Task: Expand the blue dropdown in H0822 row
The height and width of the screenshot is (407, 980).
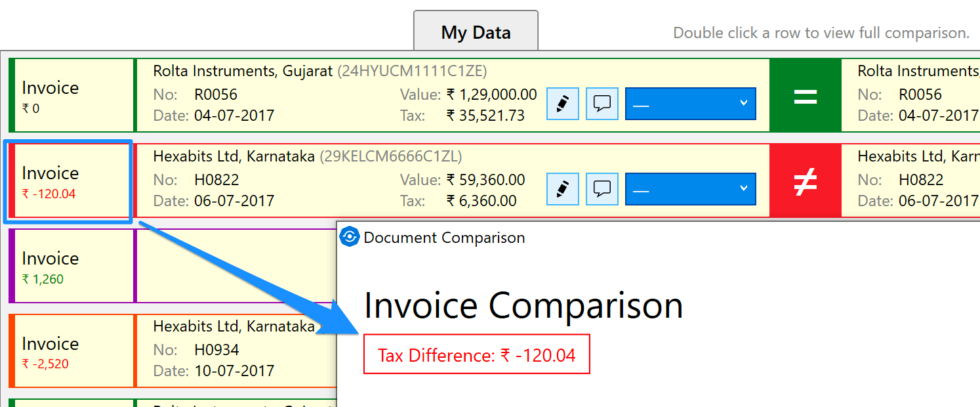Action: point(690,189)
